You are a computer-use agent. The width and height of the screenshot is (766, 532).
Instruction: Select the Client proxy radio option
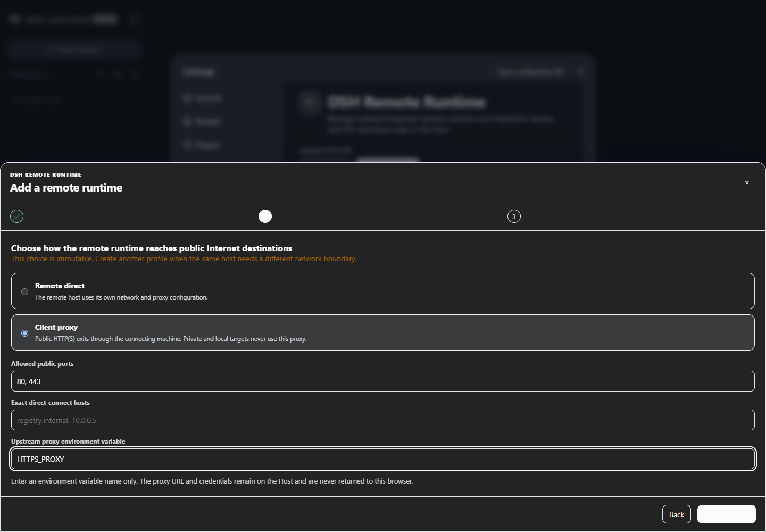coord(24,333)
